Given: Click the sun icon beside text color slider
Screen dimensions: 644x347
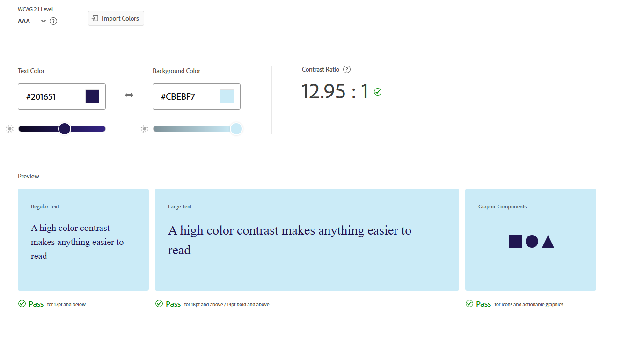Looking at the screenshot, I should point(10,129).
